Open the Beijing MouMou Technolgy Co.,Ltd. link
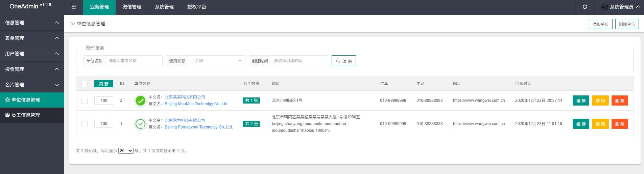644x174 pixels. pos(196,104)
